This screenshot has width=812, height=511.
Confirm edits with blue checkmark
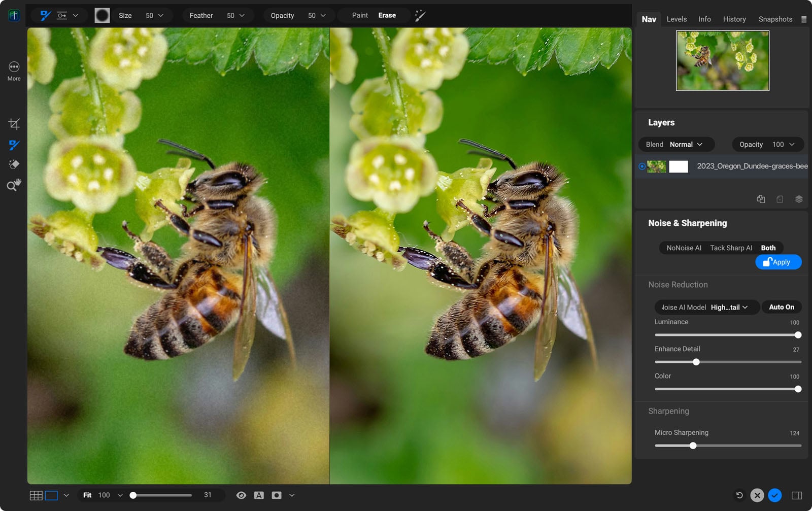click(775, 495)
